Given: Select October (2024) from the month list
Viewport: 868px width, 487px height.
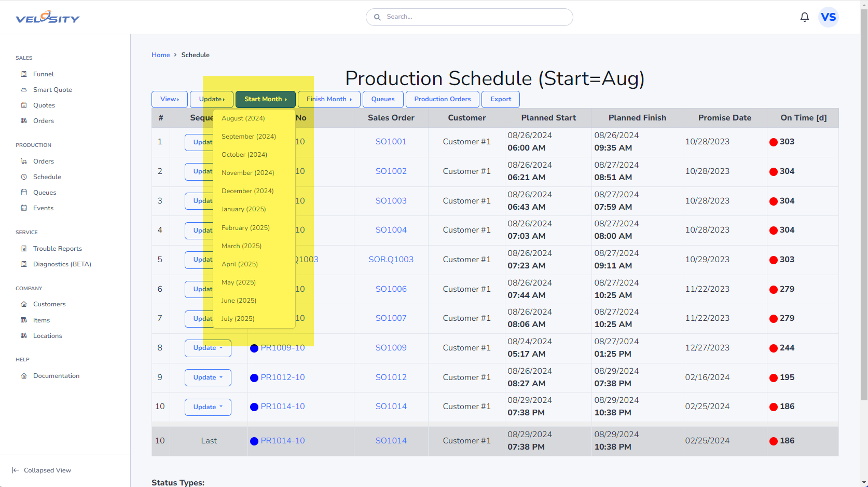Looking at the screenshot, I should [244, 155].
